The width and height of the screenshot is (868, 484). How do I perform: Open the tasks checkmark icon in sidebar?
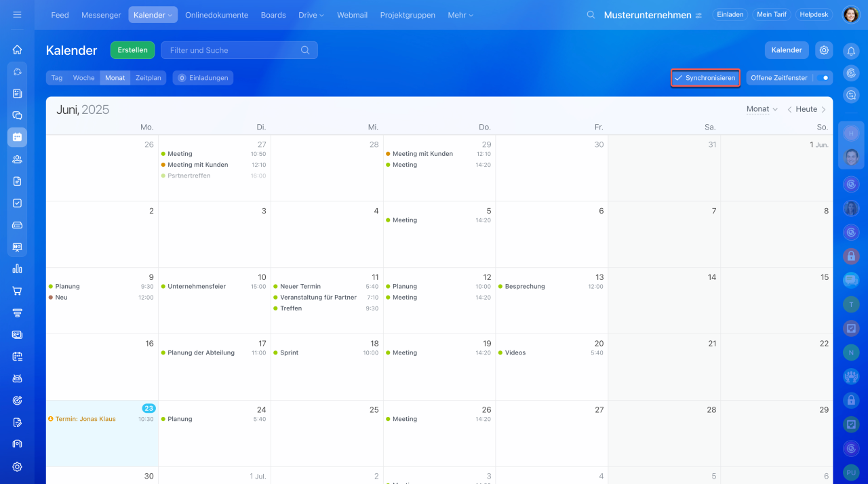pos(17,203)
